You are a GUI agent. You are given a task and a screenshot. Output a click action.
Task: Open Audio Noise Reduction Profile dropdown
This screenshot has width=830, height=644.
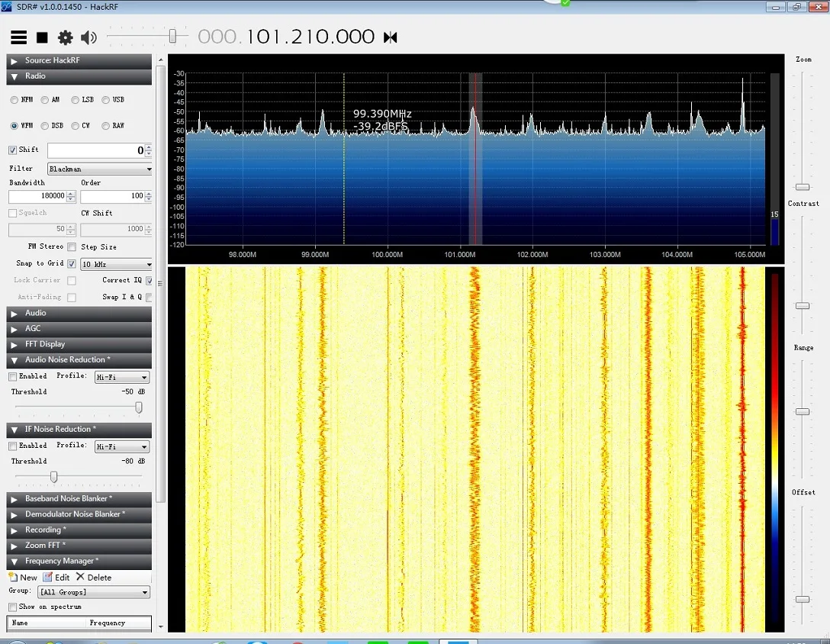(122, 377)
